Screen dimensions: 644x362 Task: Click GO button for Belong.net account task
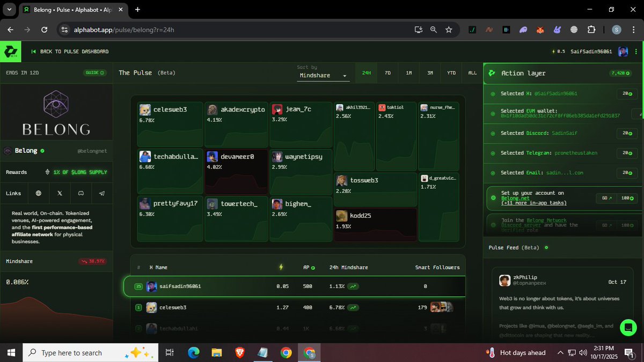(606, 198)
